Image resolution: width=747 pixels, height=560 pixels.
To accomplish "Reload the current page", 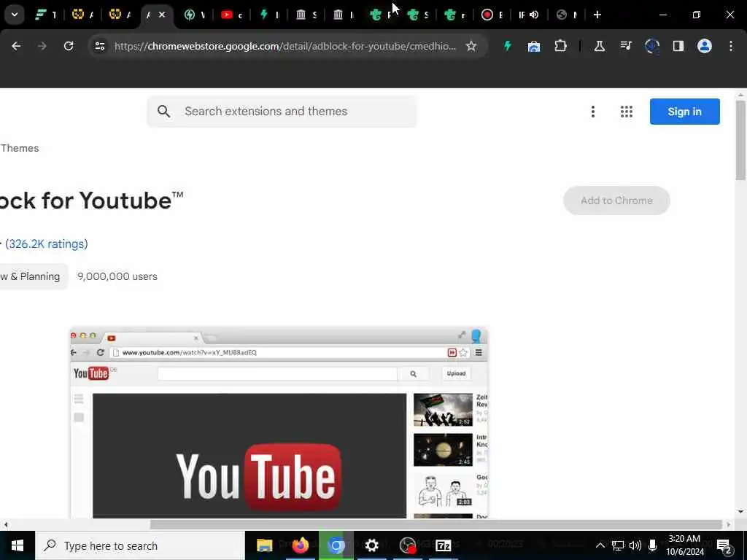I will (69, 46).
